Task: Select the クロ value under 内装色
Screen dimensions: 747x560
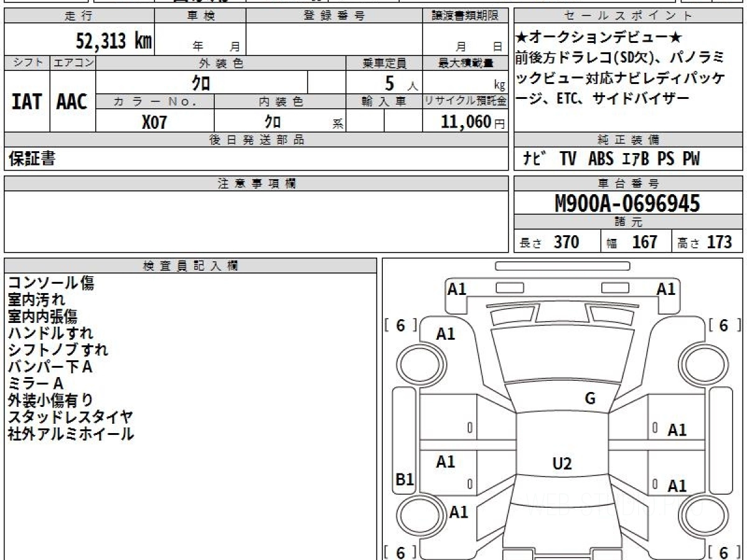Action: 273,121
